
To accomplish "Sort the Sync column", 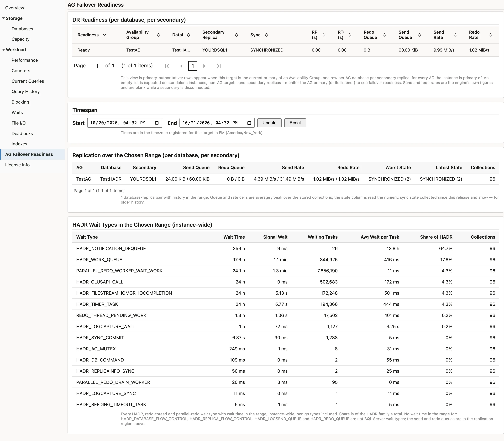I will pos(266,35).
